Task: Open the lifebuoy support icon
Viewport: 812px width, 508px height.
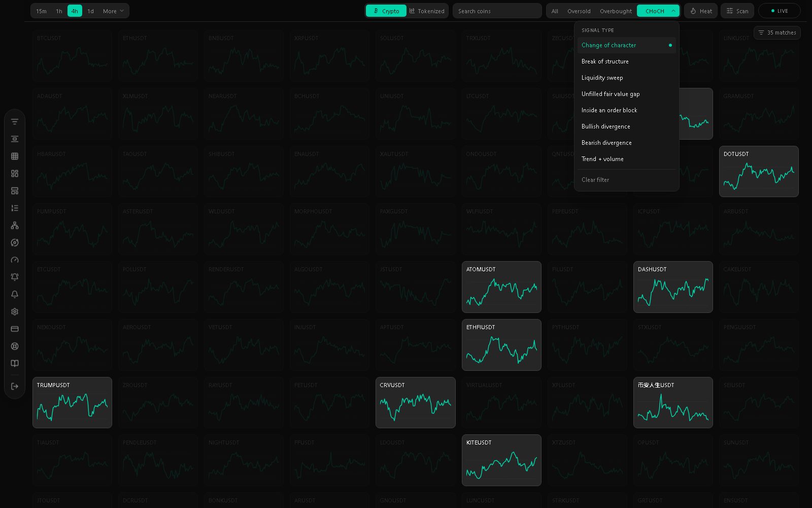Action: pos(15,346)
